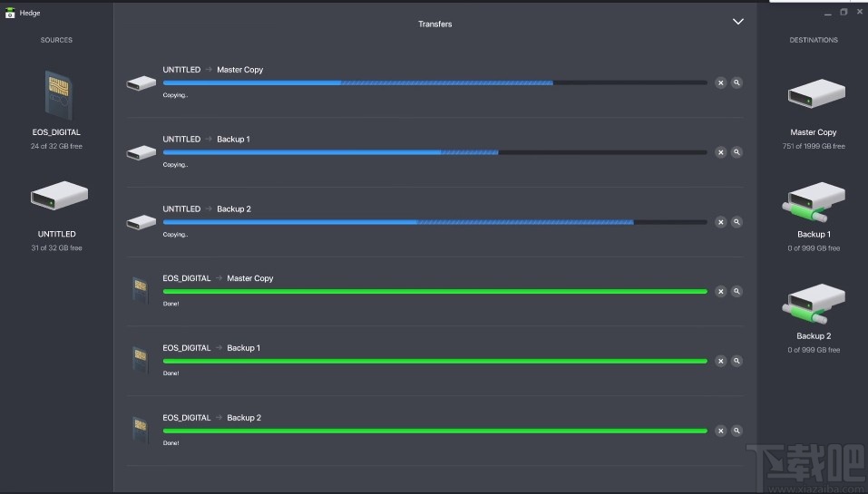Click magnifier icon for UNTITLED Backup 2 transfer
Image resolution: width=868 pixels, height=494 pixels.
[737, 222]
